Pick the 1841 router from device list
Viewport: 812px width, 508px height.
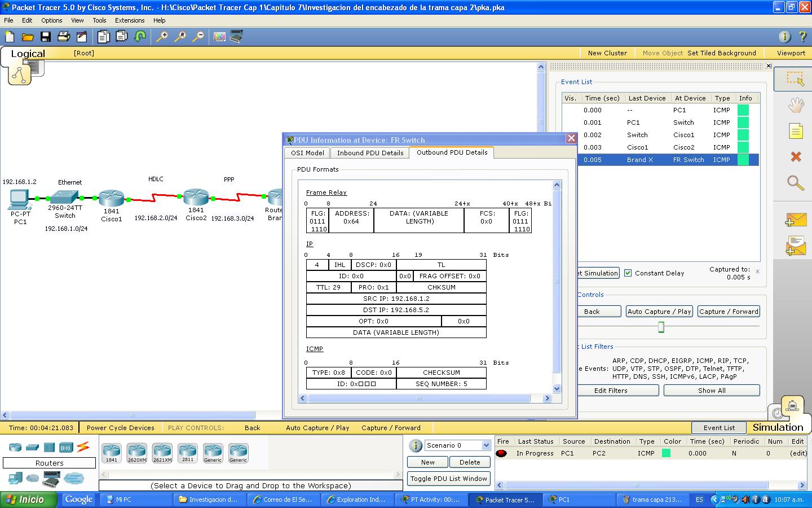[112, 453]
